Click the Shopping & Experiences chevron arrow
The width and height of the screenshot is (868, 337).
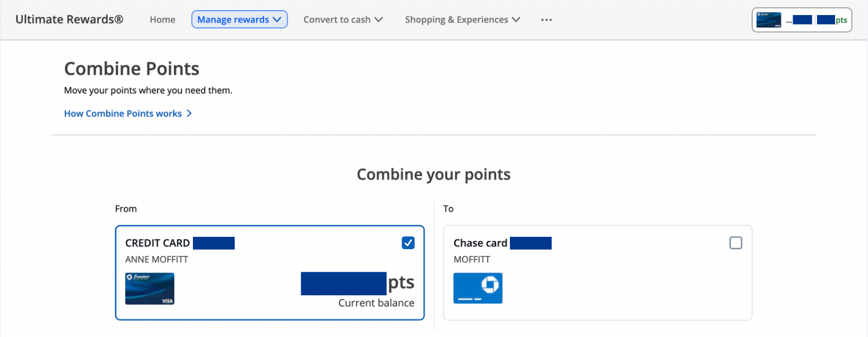point(516,20)
